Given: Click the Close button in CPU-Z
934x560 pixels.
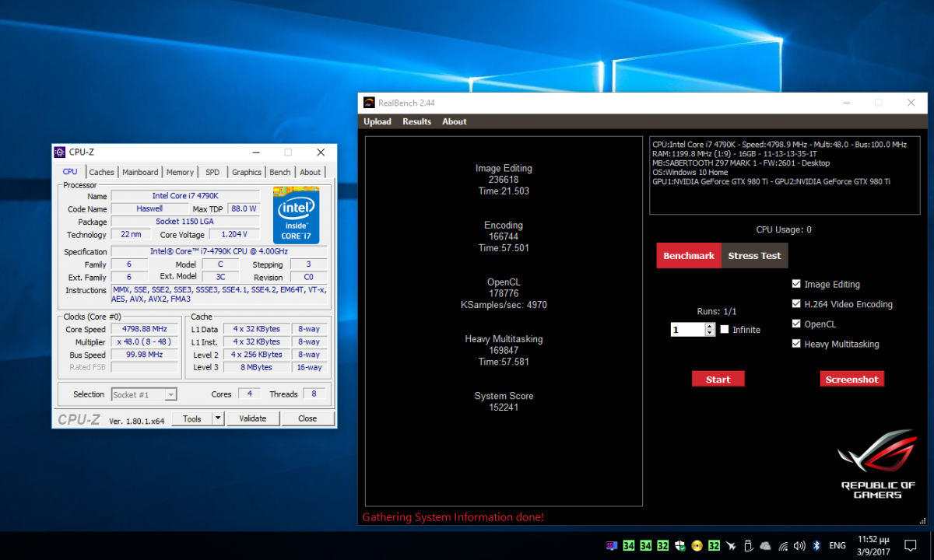Looking at the screenshot, I should [307, 418].
